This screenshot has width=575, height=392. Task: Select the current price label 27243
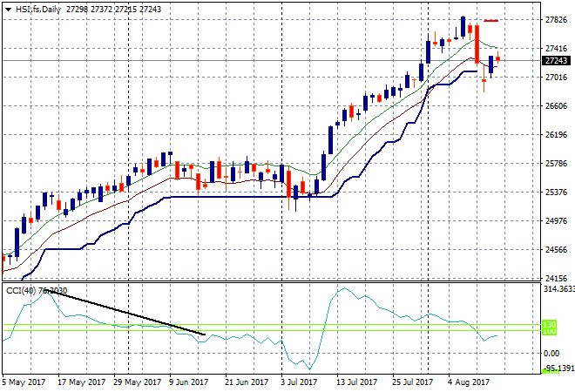click(x=554, y=61)
